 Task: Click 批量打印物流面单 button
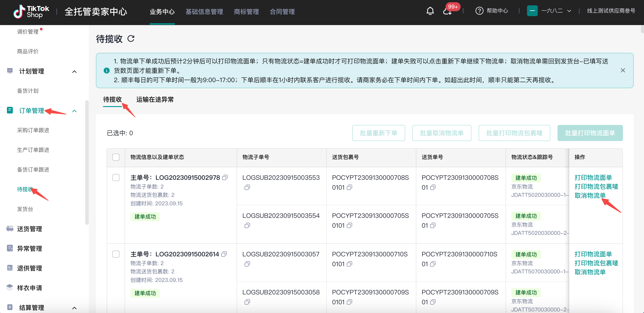[590, 133]
